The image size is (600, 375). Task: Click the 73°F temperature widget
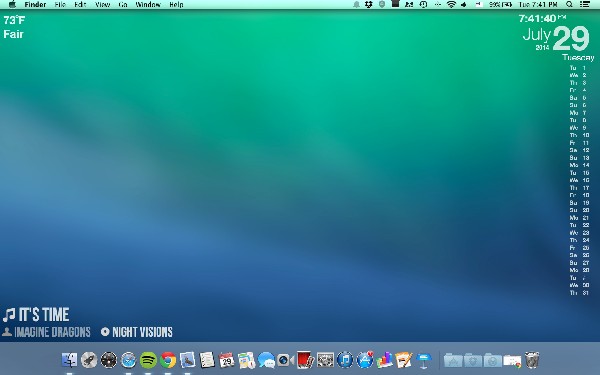15,20
